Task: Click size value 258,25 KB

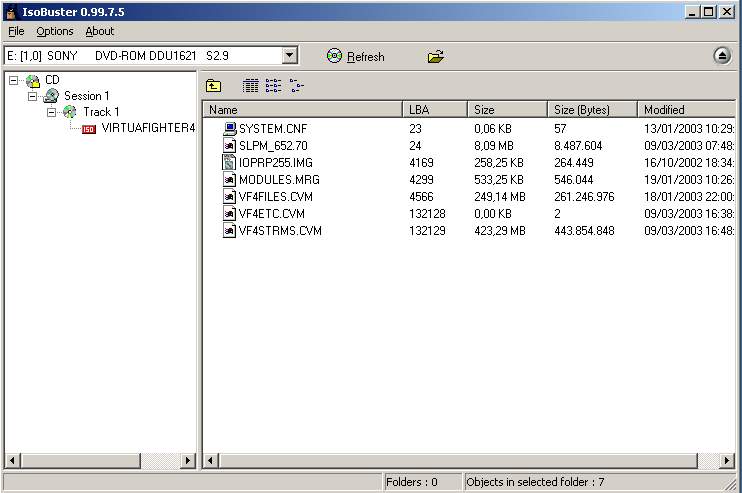Action: (499, 163)
